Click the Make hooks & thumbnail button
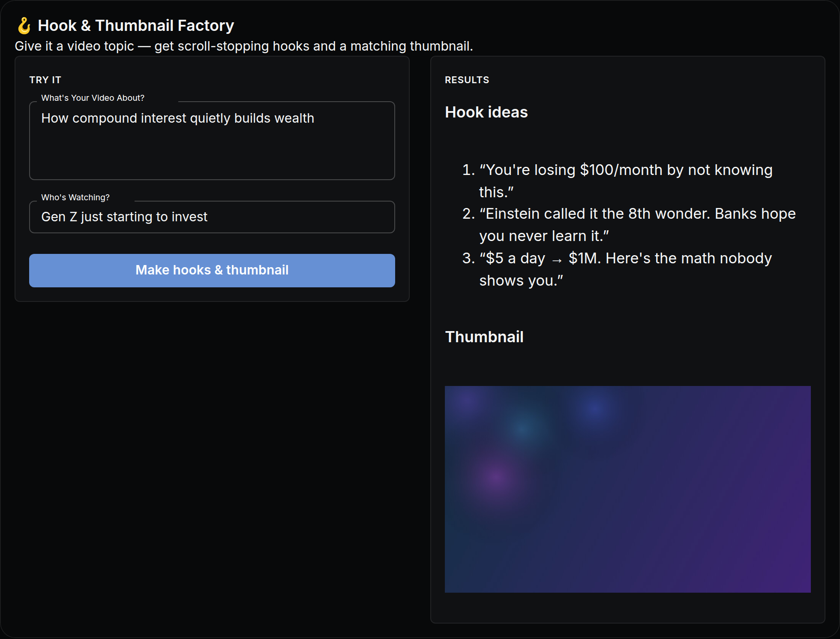Viewport: 840px width, 639px height. (212, 270)
